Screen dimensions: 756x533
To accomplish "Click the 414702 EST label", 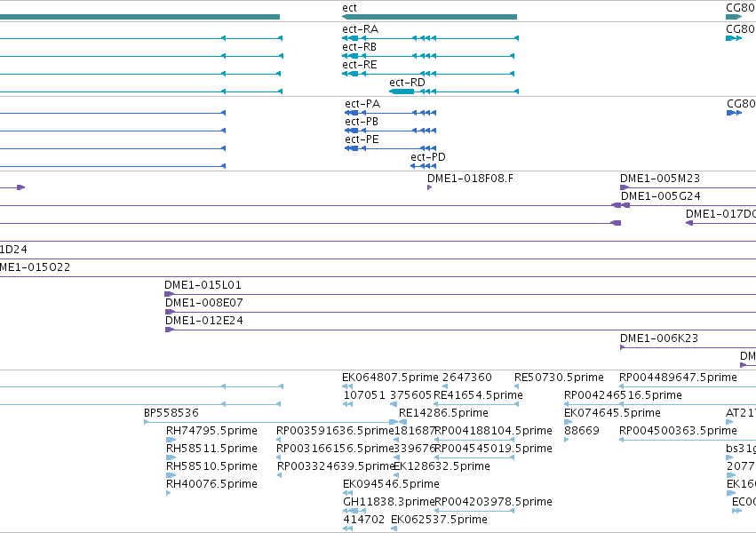I will click(x=364, y=520).
